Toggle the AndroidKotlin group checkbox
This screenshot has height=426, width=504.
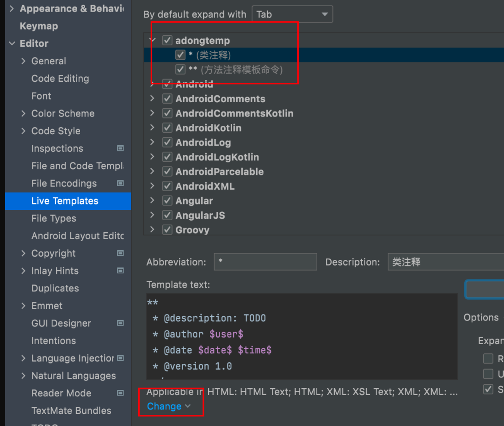tap(167, 128)
